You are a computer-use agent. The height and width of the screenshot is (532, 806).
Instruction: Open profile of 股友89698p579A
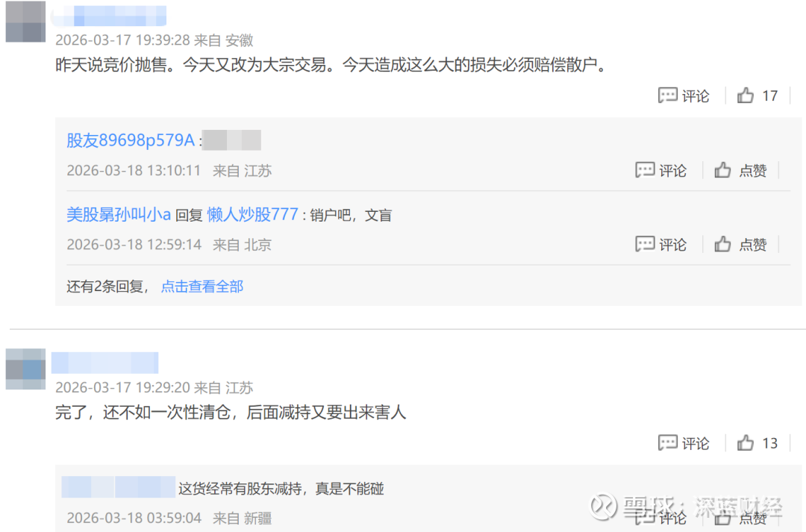[131, 140]
